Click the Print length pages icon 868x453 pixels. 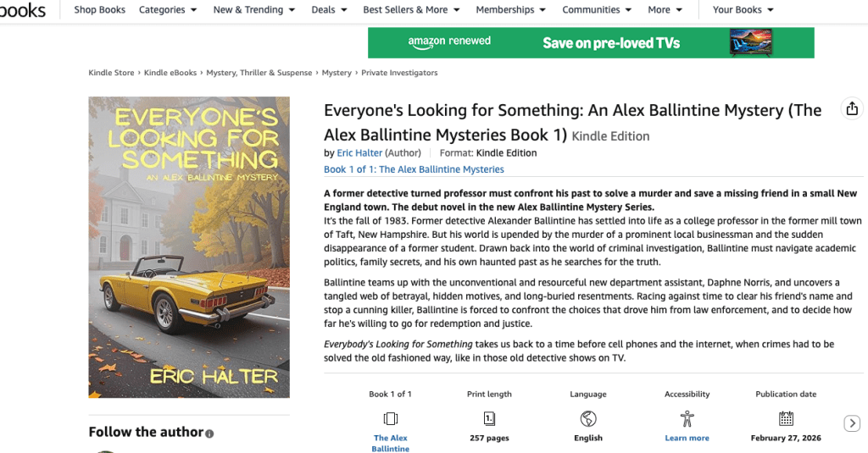[489, 418]
